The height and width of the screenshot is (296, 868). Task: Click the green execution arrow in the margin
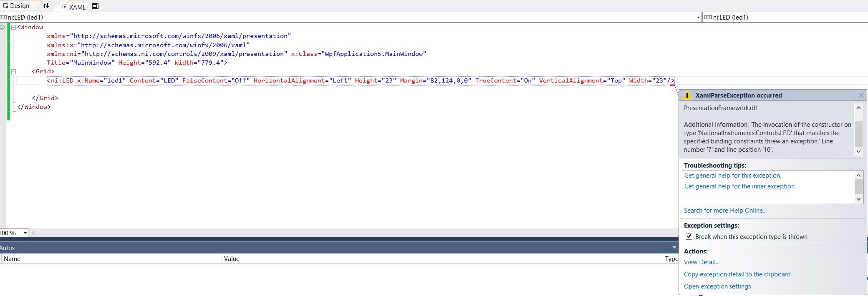3,27
